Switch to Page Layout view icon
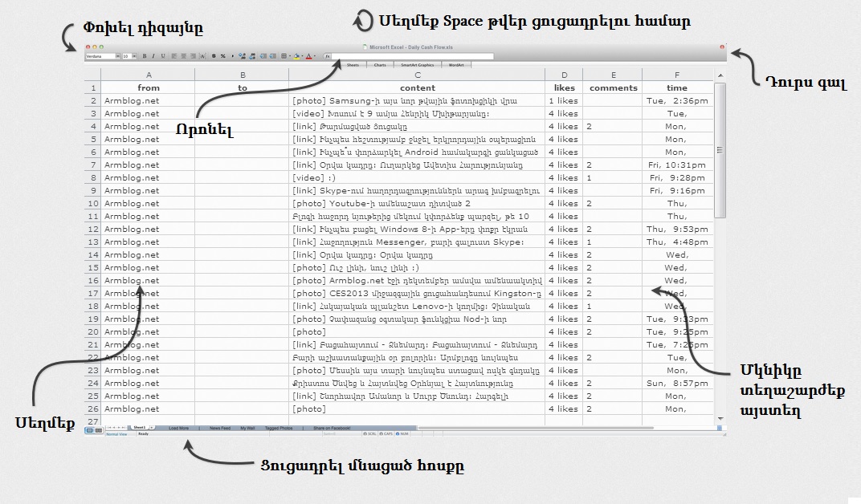The width and height of the screenshot is (861, 504). tap(98, 430)
